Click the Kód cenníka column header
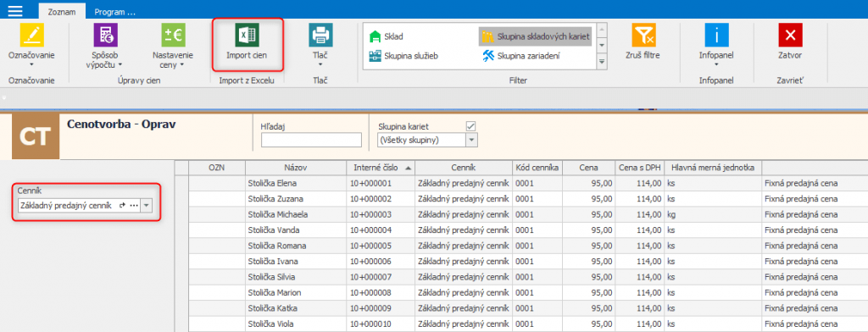The image size is (868, 332). [x=537, y=167]
